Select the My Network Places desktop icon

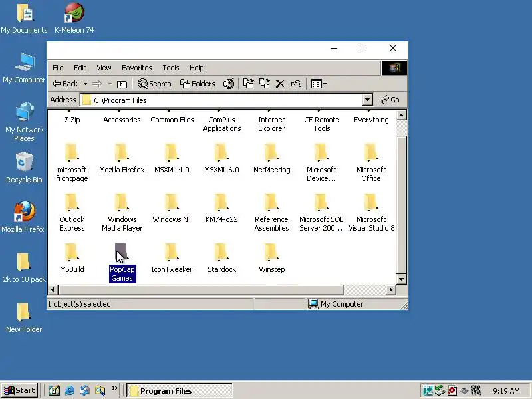[x=24, y=122]
